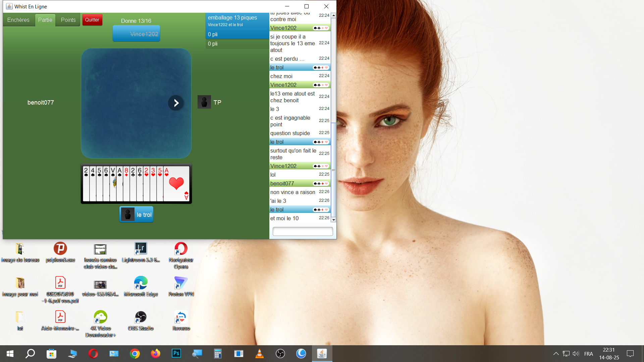Click the chat message input field
Image resolution: width=644 pixels, height=362 pixels.
303,231
